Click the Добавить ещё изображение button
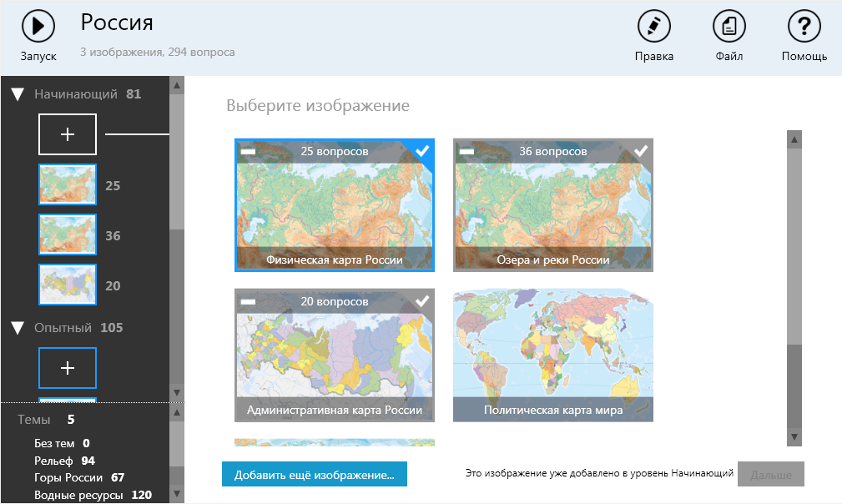842x504 pixels. pos(314,475)
